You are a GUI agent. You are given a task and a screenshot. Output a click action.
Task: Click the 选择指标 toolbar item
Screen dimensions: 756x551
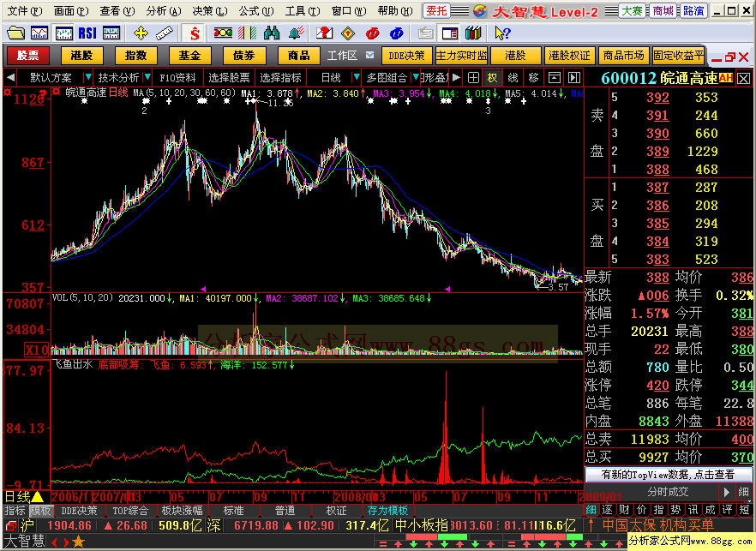280,77
